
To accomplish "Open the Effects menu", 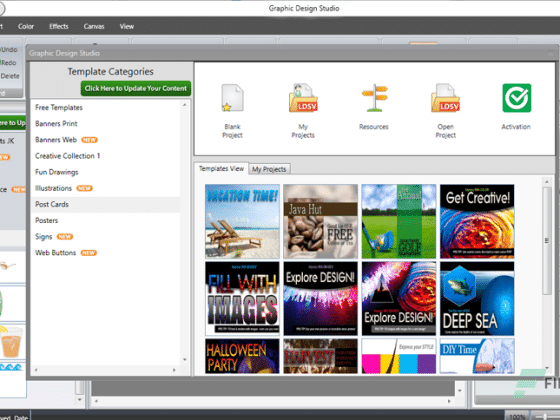I will 59,26.
